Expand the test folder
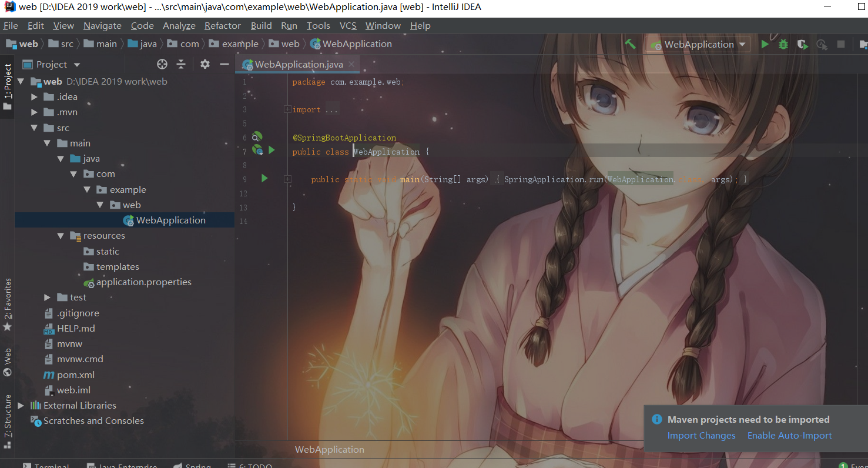 coord(47,297)
